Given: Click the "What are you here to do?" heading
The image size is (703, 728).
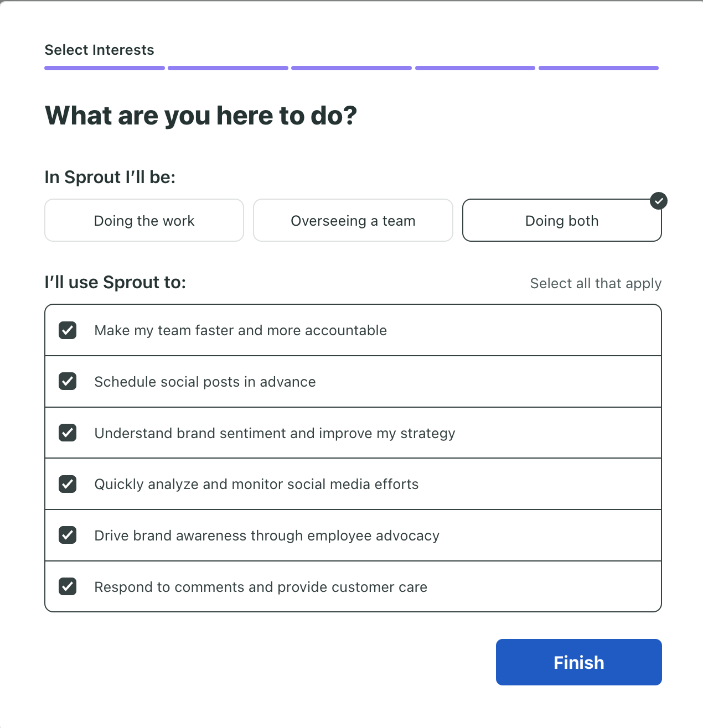Looking at the screenshot, I should click(x=201, y=115).
